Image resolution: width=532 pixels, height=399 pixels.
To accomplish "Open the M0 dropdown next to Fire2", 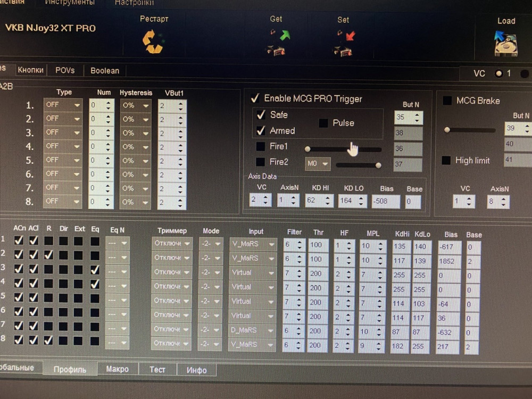I will click(318, 163).
